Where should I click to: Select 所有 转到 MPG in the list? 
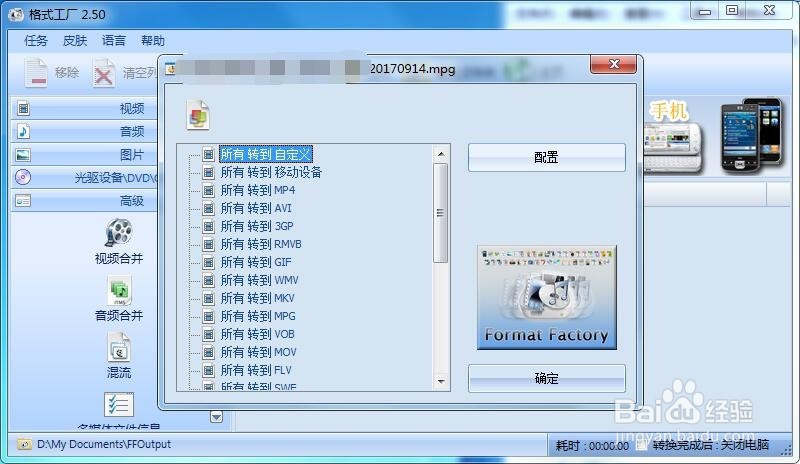click(258, 316)
